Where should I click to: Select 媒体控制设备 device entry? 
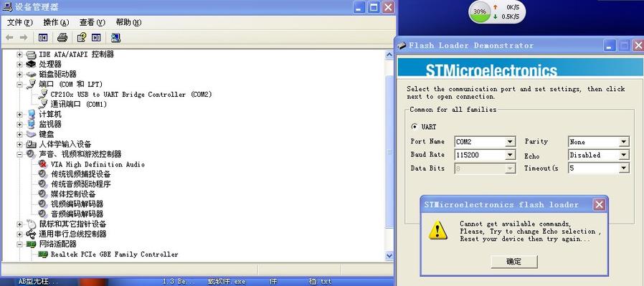[73, 194]
